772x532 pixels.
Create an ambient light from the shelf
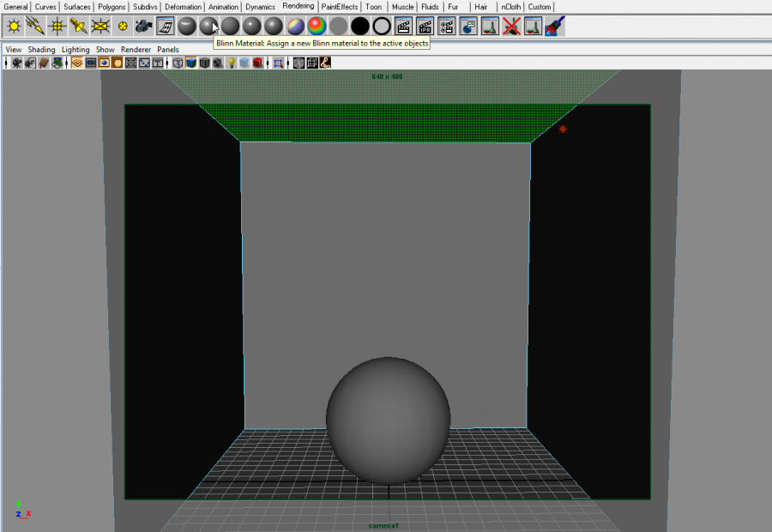(14, 27)
